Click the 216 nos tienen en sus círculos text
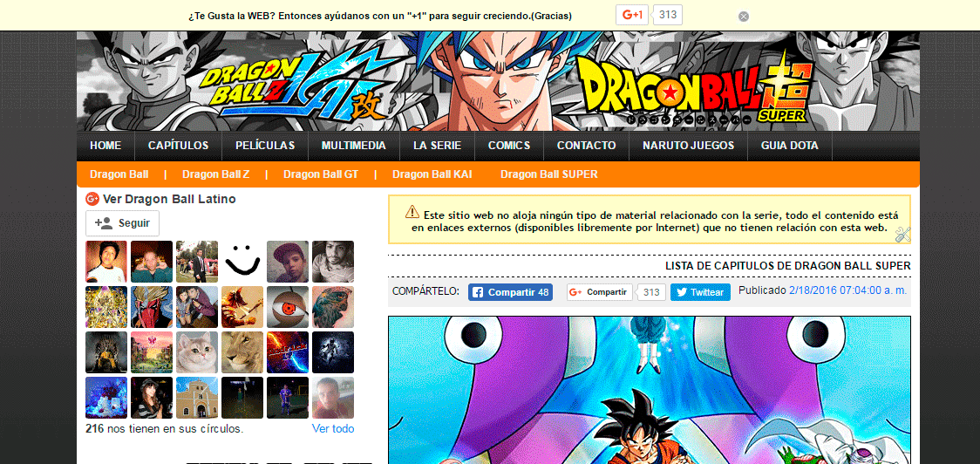The image size is (980, 464). tap(165, 429)
